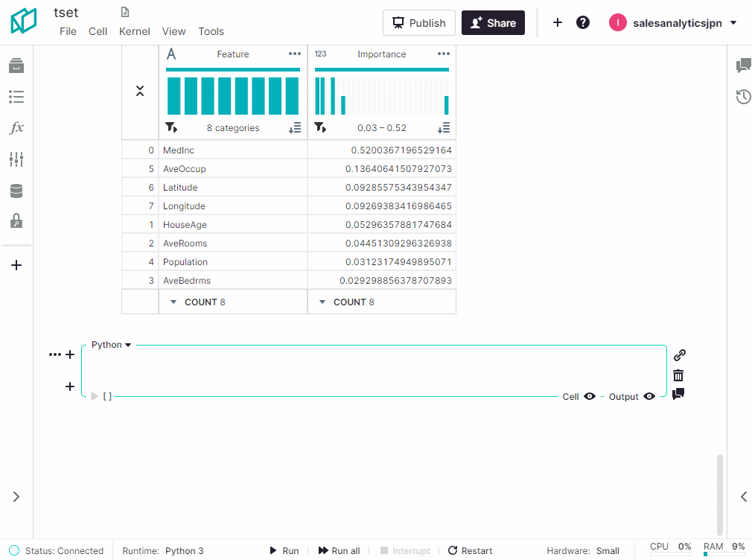Open the Python cell language dropdown

[111, 345]
